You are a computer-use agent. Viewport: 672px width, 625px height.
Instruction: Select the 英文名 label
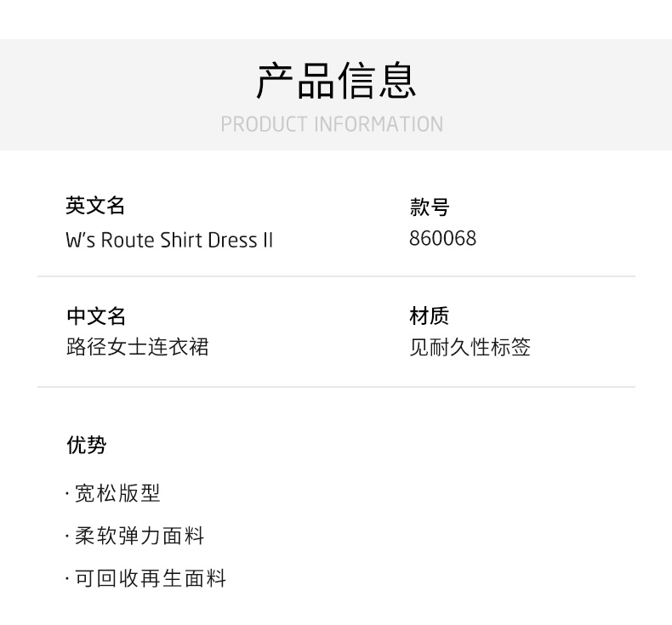(x=95, y=206)
